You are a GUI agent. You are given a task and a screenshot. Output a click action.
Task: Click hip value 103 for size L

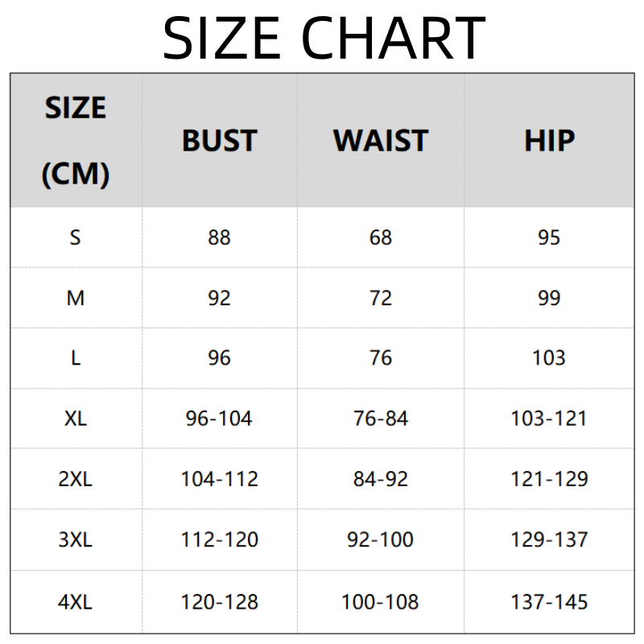click(549, 358)
